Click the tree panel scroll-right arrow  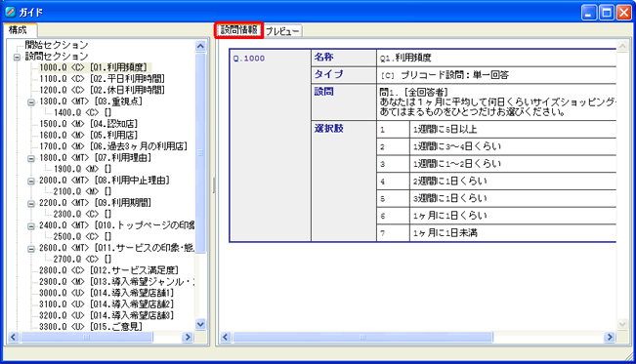[188, 337]
